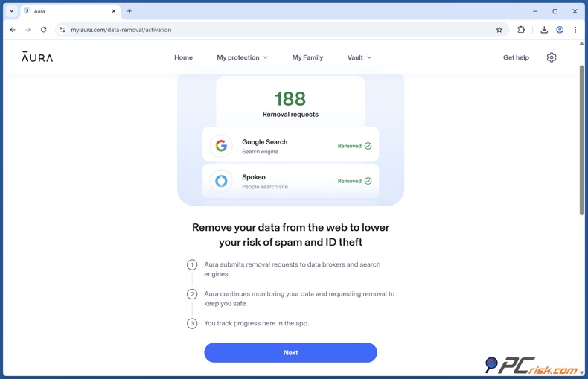The width and height of the screenshot is (588, 379).
Task: Open the browser extensions puzzle icon
Action: click(x=521, y=30)
